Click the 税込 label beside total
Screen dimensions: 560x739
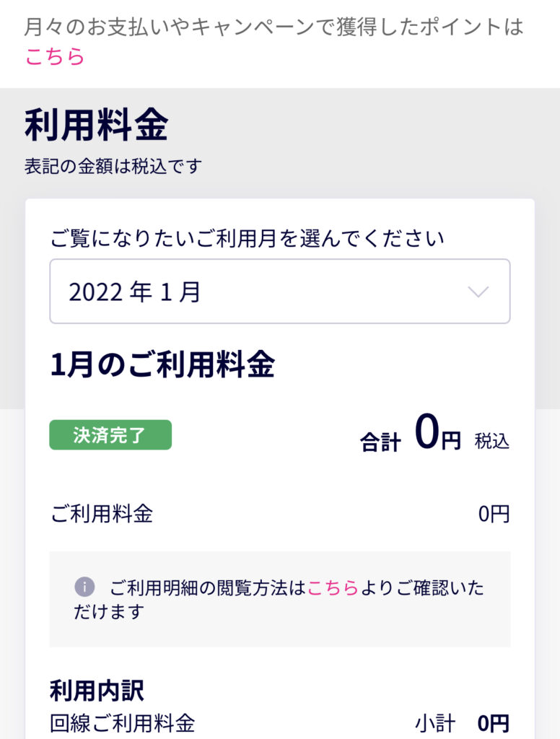[x=491, y=442]
